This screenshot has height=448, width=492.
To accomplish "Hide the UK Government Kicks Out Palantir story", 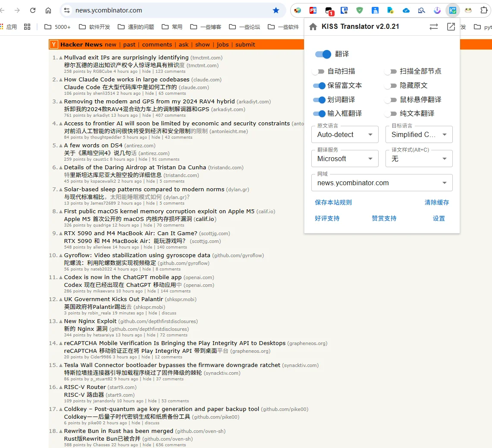I will pyautogui.click(x=153, y=313).
